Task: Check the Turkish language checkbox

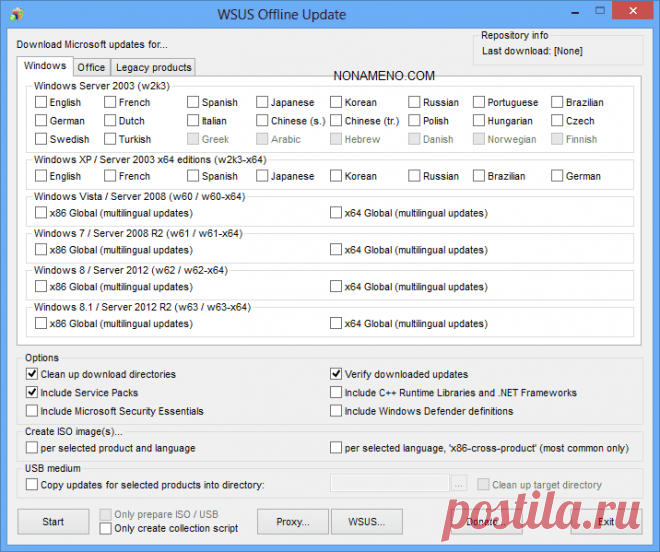Action: point(110,139)
